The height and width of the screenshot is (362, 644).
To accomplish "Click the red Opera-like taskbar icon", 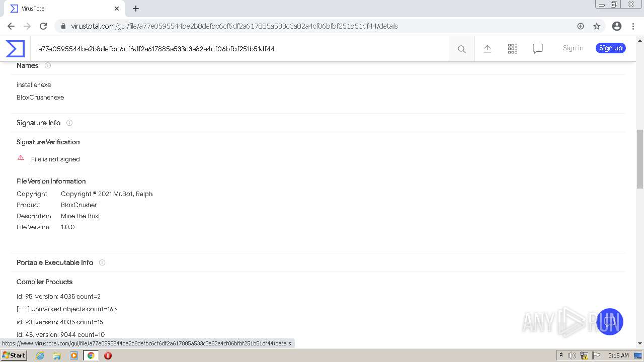I will 108,355.
